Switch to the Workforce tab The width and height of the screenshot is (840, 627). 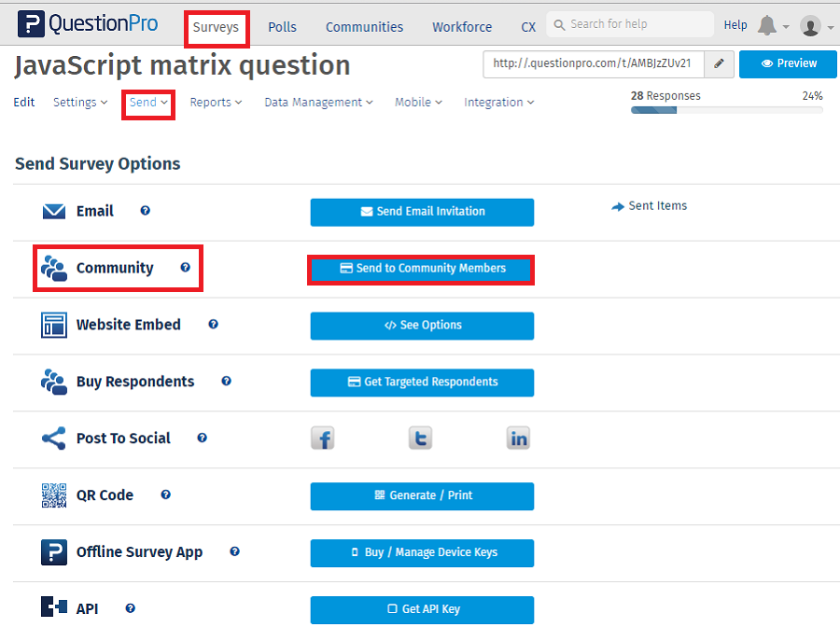pos(462,27)
